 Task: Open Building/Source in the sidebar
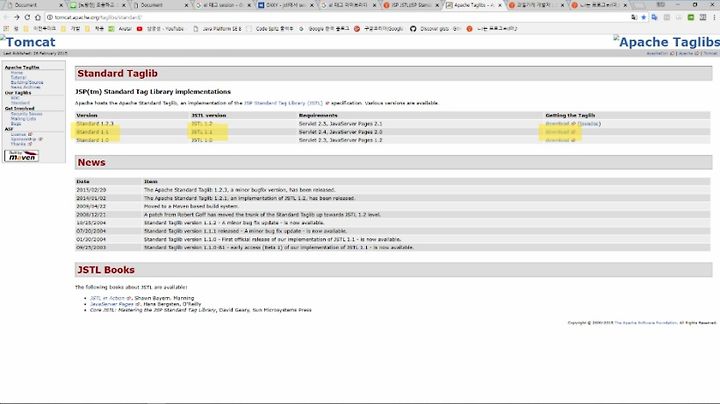(x=27, y=82)
